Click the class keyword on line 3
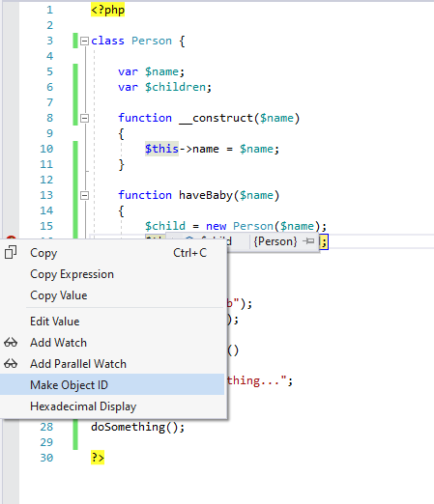The width and height of the screenshot is (434, 504). point(107,41)
